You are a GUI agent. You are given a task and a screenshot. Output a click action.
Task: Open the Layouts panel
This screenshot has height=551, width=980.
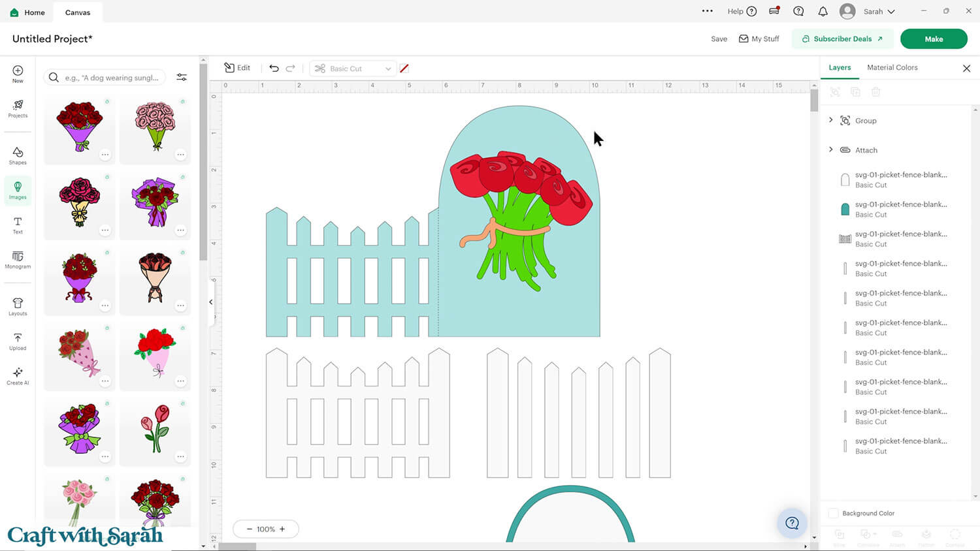tap(18, 306)
